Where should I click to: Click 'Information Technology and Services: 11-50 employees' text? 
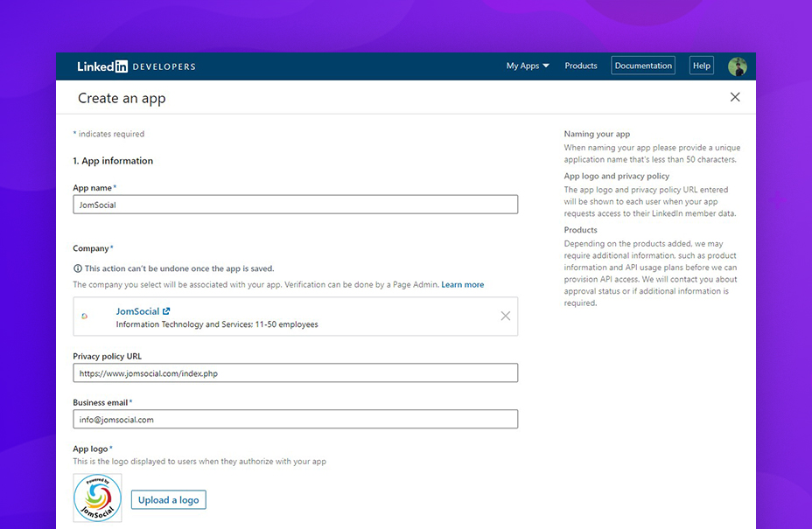[217, 324]
